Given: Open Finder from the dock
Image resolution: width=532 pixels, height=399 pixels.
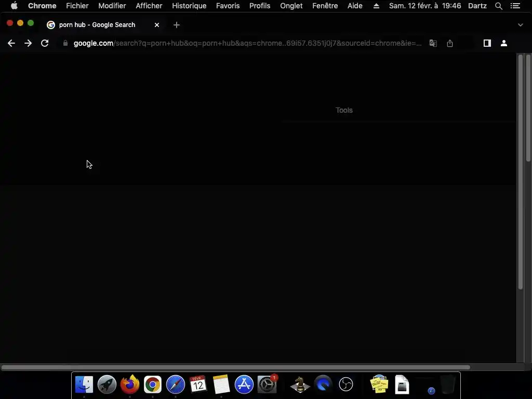Looking at the screenshot, I should (84, 385).
